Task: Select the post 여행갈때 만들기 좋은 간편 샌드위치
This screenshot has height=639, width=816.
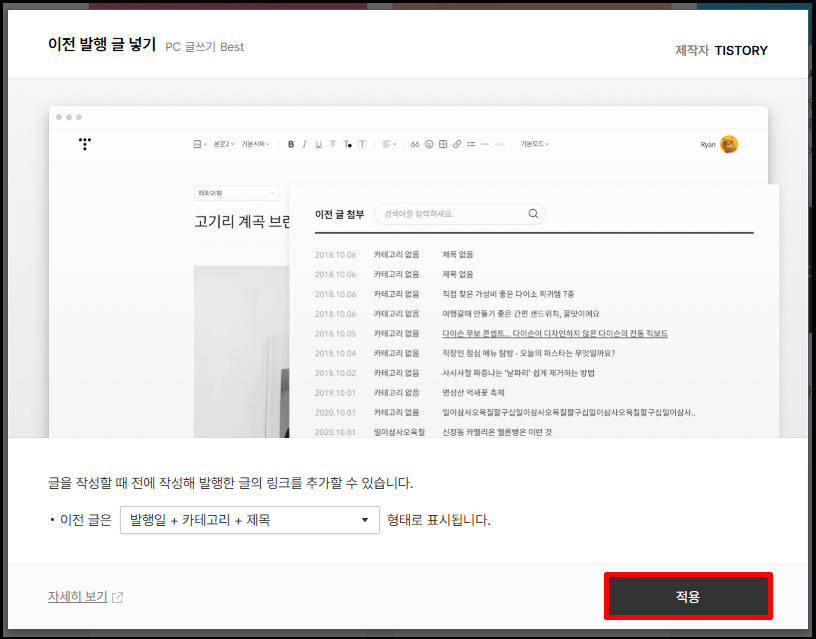Action: (x=520, y=314)
